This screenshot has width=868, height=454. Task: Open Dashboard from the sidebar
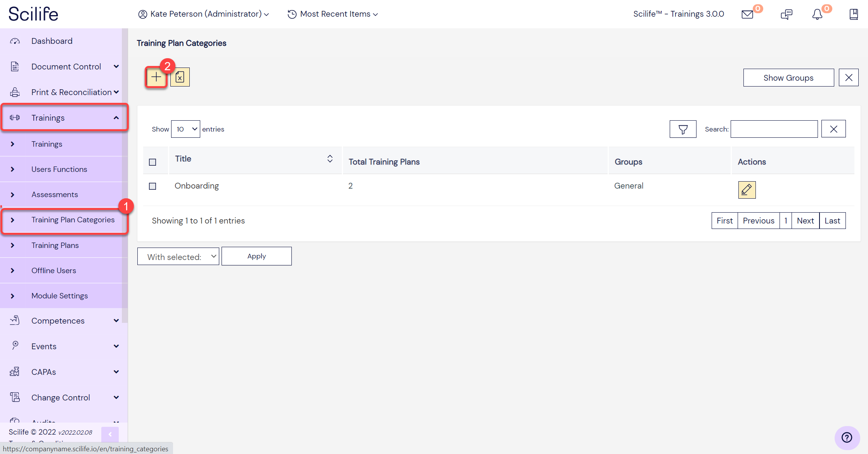(x=52, y=40)
